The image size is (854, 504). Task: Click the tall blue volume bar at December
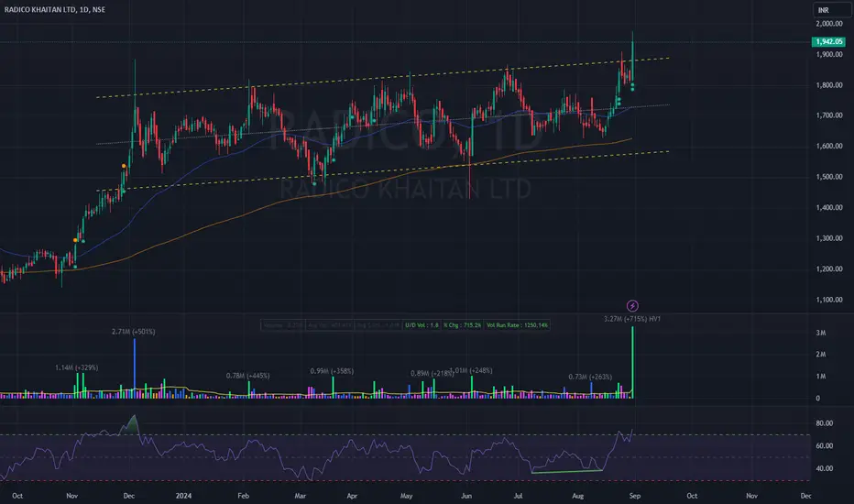coord(135,368)
